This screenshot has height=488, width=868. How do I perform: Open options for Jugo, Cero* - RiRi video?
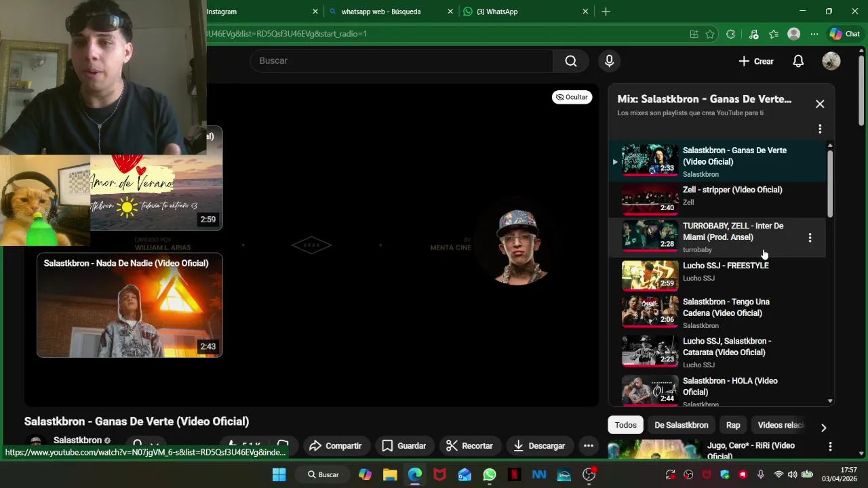point(830,446)
